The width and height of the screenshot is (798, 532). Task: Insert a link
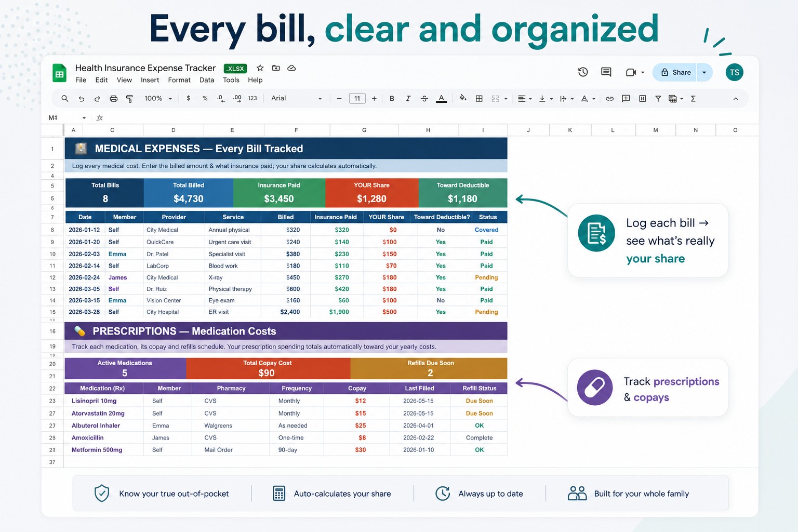coord(609,98)
